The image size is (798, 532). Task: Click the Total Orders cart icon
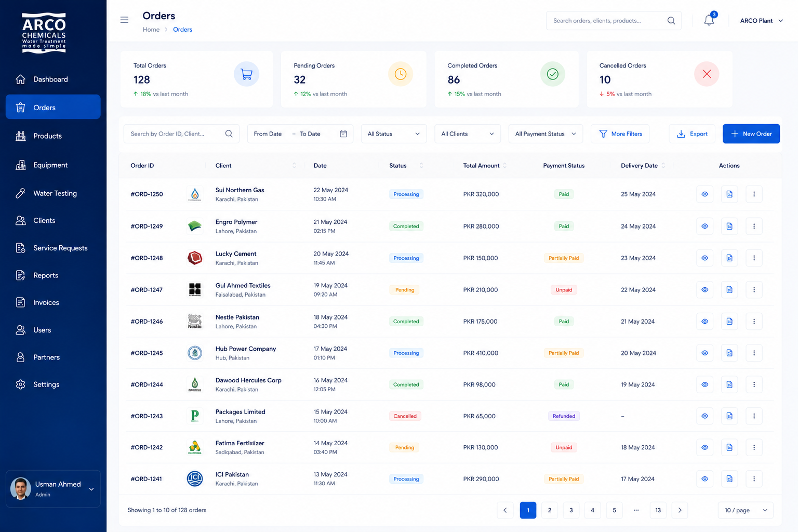tap(246, 74)
